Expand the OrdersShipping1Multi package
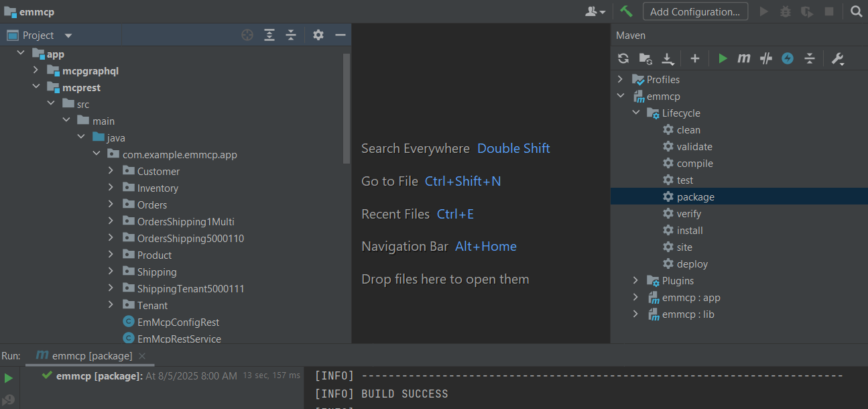Image resolution: width=868 pixels, height=409 pixels. [x=111, y=221]
